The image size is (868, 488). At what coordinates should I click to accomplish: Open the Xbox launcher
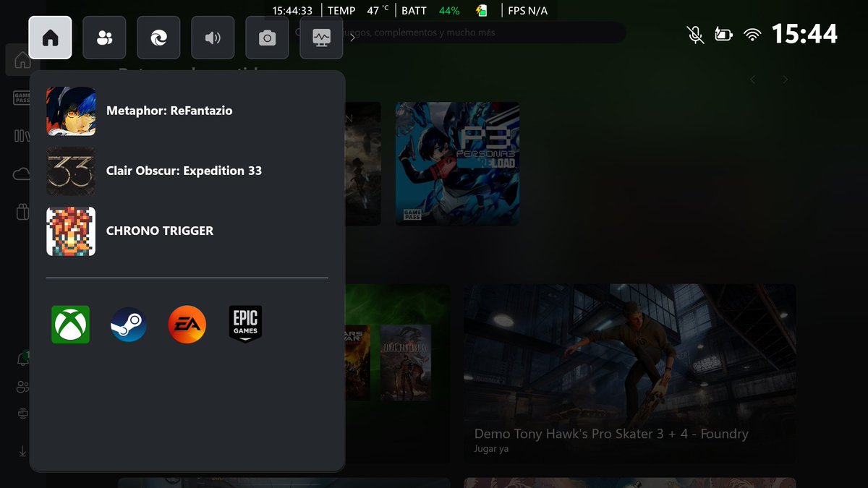[x=70, y=325]
